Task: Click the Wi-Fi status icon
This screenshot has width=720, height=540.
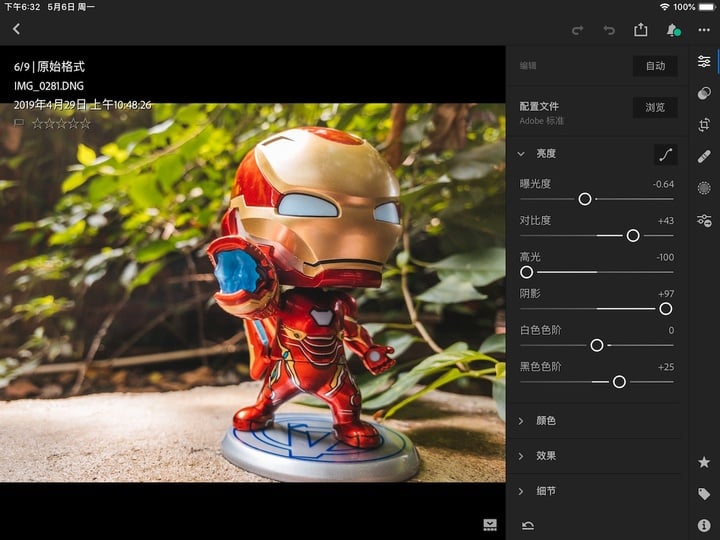Action: 664,7
